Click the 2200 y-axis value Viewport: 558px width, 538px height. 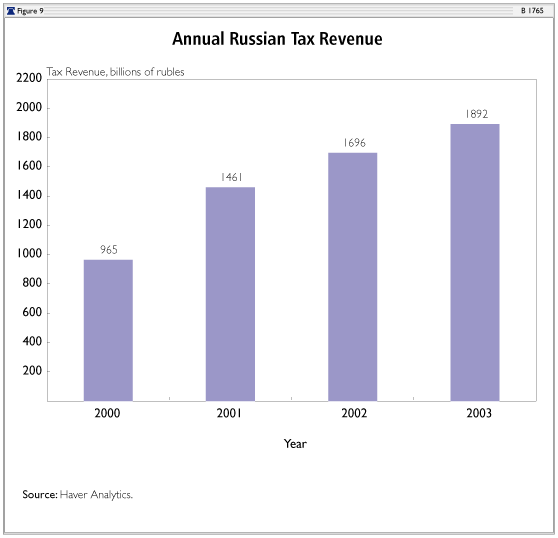(x=29, y=78)
